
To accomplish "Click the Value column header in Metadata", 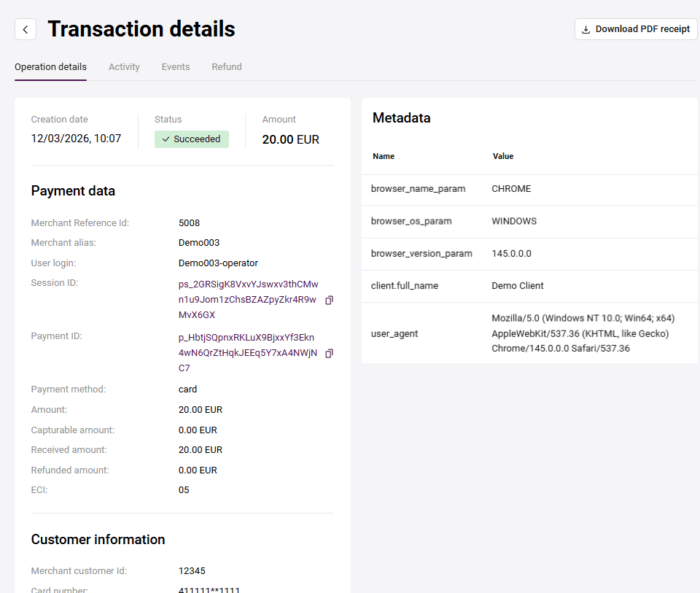I will tap(503, 156).
